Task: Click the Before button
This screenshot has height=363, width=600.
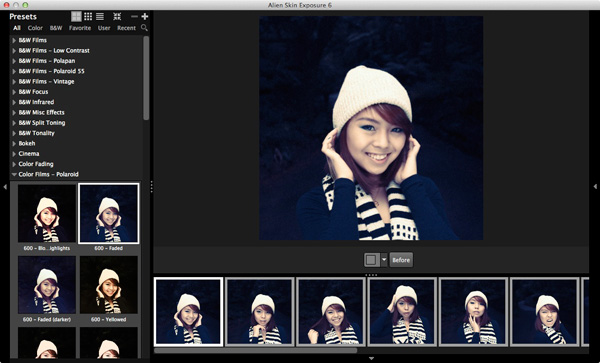Action: (x=401, y=260)
